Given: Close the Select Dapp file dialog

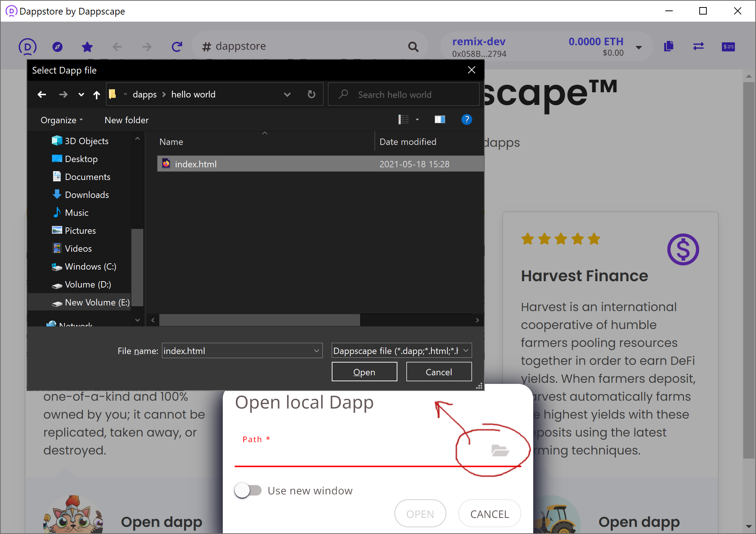Looking at the screenshot, I should click(x=472, y=70).
